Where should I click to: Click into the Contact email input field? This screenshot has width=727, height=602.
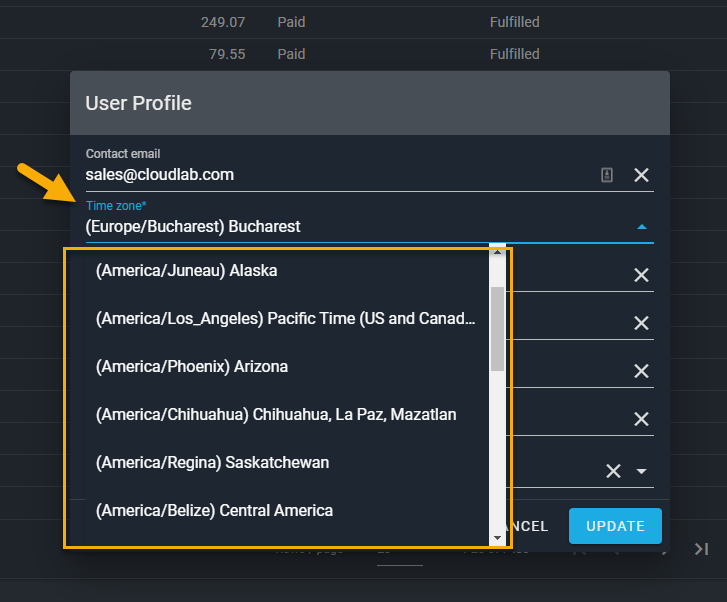pos(340,175)
